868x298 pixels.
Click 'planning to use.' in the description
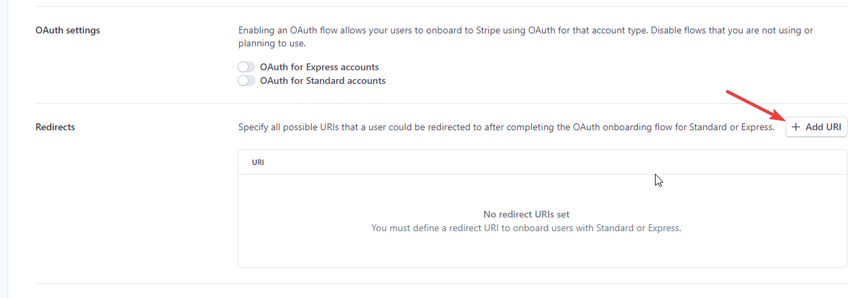pyautogui.click(x=272, y=44)
